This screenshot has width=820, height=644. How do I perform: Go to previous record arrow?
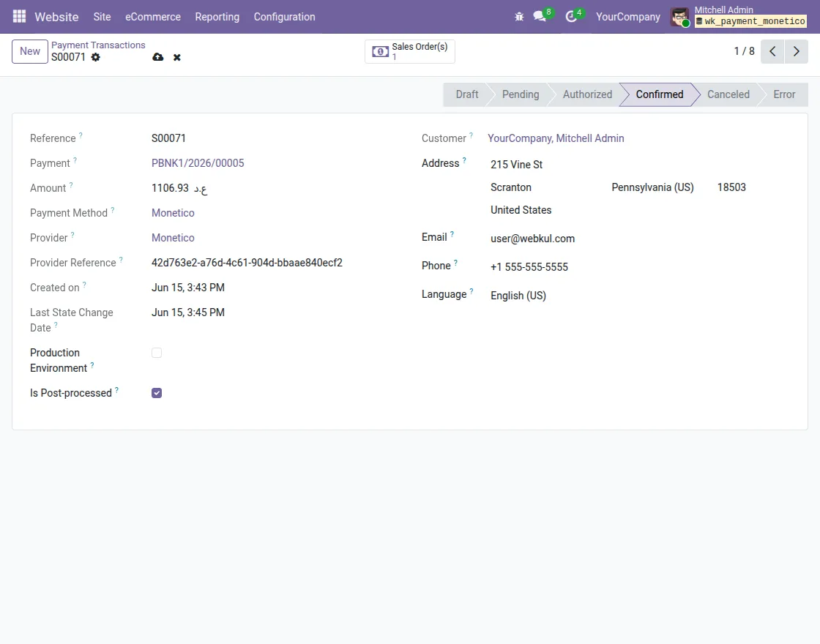[x=772, y=51]
